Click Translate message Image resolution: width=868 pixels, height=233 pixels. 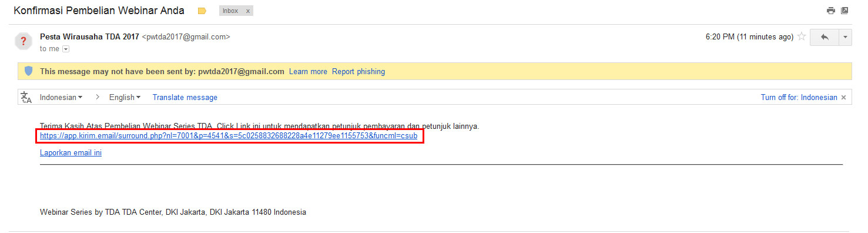coord(185,97)
